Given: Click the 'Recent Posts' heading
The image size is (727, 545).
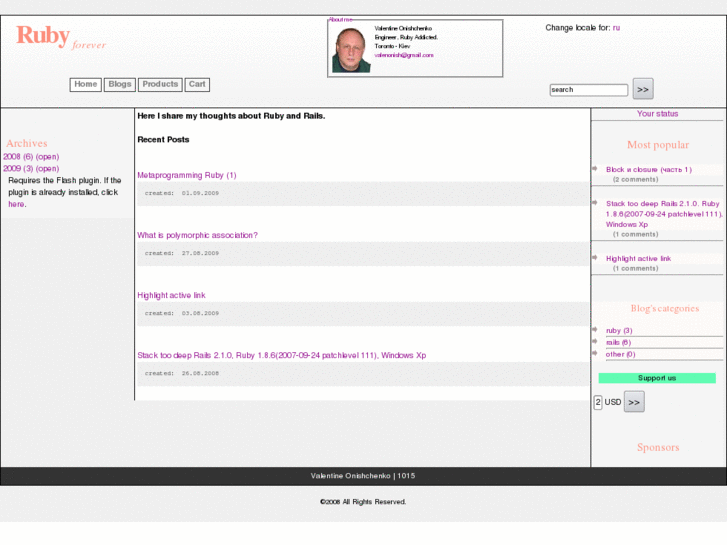Looking at the screenshot, I should pos(163,140).
